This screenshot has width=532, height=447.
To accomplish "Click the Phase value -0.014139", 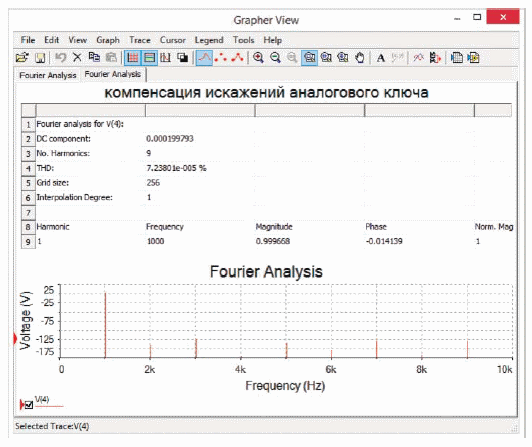I will tap(384, 241).
